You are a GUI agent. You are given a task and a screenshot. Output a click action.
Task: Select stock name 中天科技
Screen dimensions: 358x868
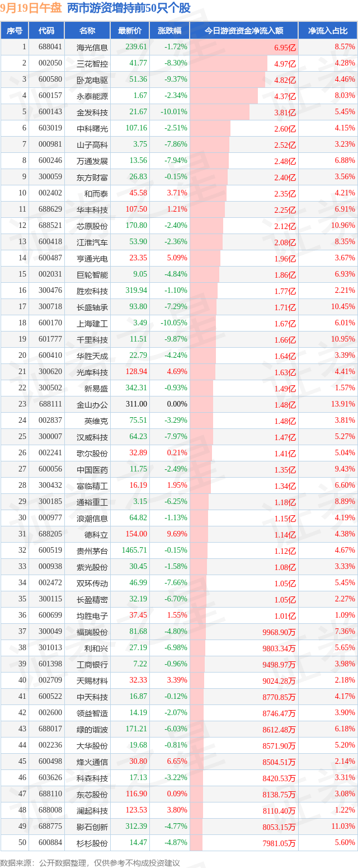click(x=92, y=697)
